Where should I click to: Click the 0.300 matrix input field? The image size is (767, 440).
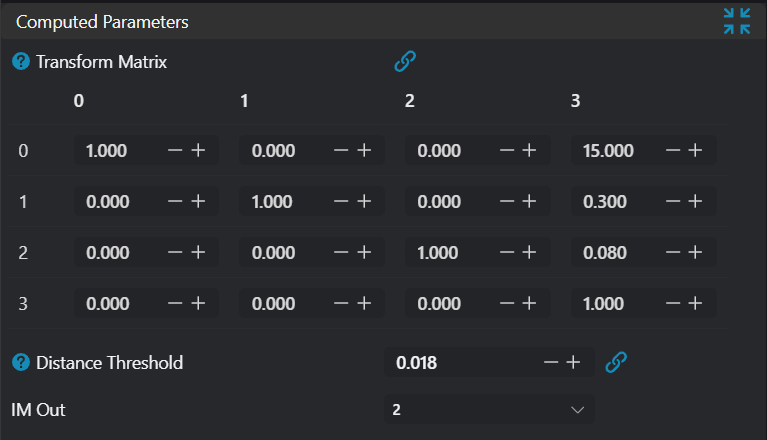pyautogui.click(x=614, y=202)
